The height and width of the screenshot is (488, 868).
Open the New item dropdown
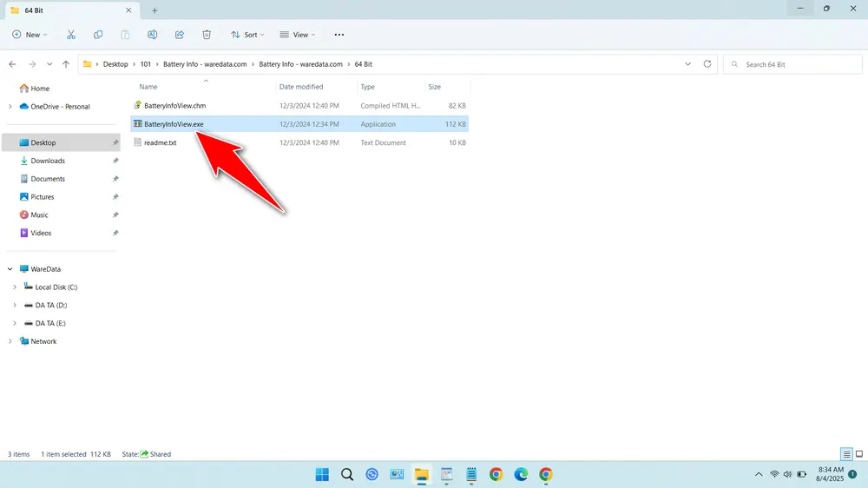pos(30,35)
